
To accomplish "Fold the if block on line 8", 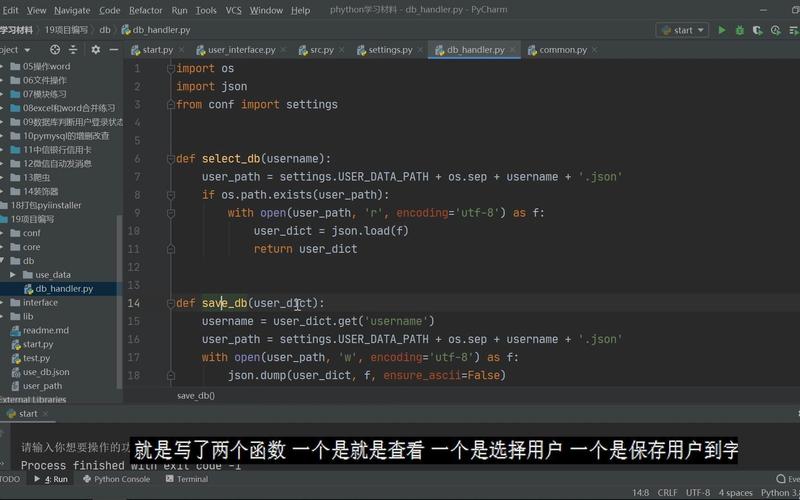I will tap(171, 195).
